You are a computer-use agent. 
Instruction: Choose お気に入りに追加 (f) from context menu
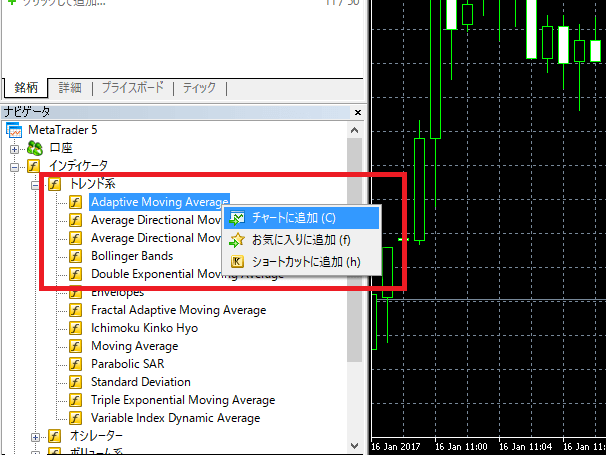[x=301, y=240]
